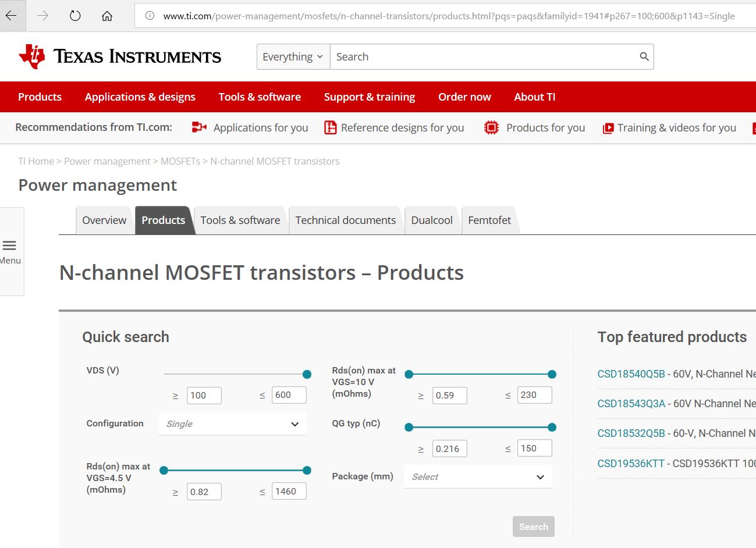Click the Power management page heading
This screenshot has height=548, width=756.
point(98,185)
